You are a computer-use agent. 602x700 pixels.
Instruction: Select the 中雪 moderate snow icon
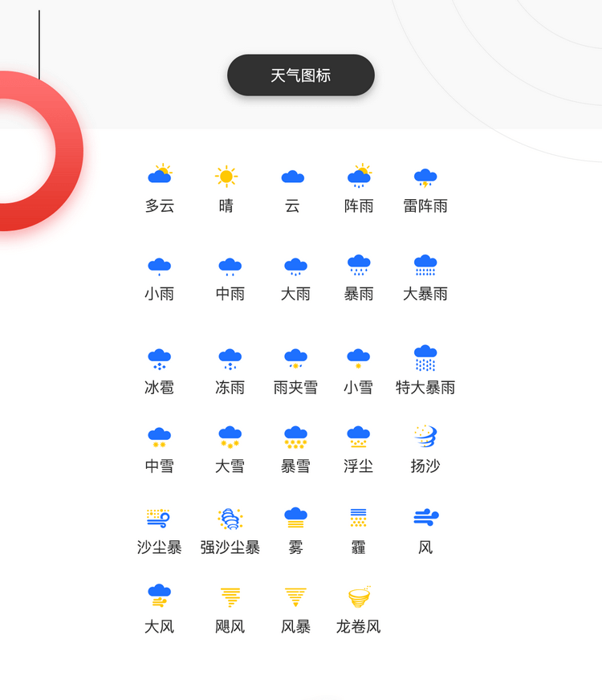[x=159, y=437]
